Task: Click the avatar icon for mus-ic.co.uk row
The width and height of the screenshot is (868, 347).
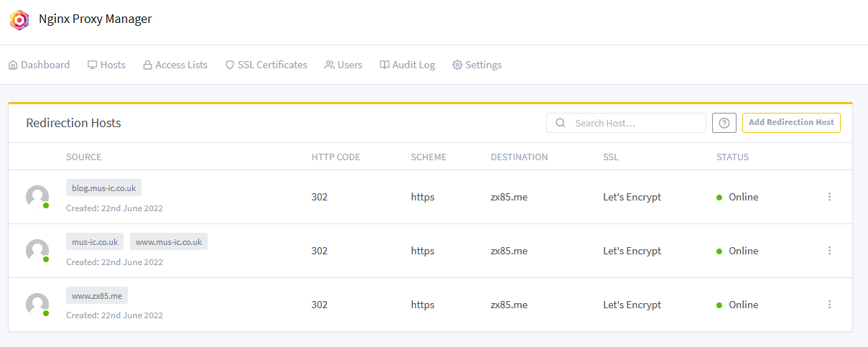Action: point(37,251)
